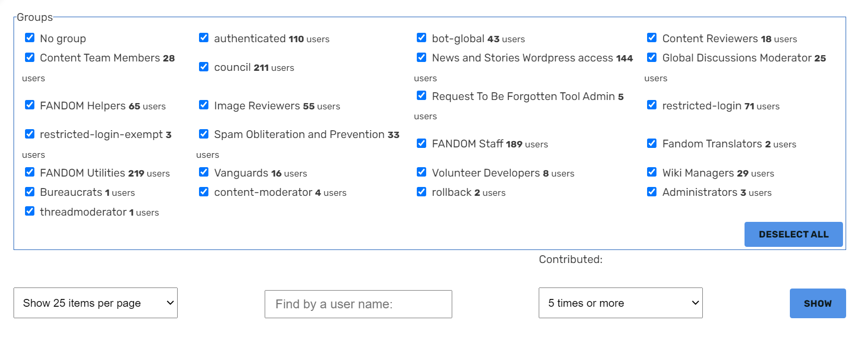Toggle the authenticated group checkbox
The height and width of the screenshot is (338, 868).
pos(204,38)
